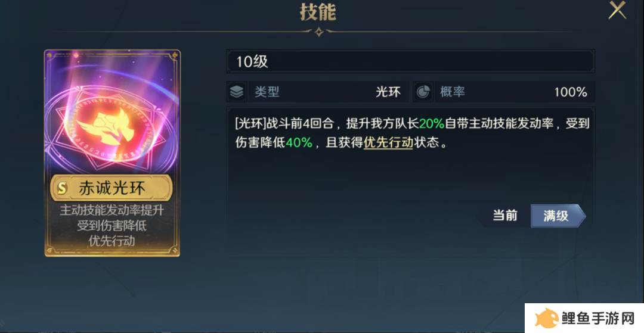The height and width of the screenshot is (333, 644).
Task: Click the 赤诚光环 skill name banner
Action: [x=112, y=188]
